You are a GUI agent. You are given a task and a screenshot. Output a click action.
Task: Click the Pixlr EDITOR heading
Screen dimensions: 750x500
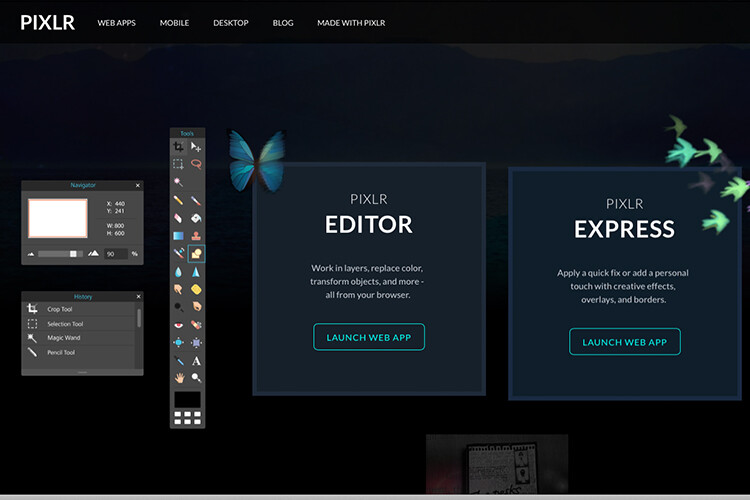click(368, 224)
